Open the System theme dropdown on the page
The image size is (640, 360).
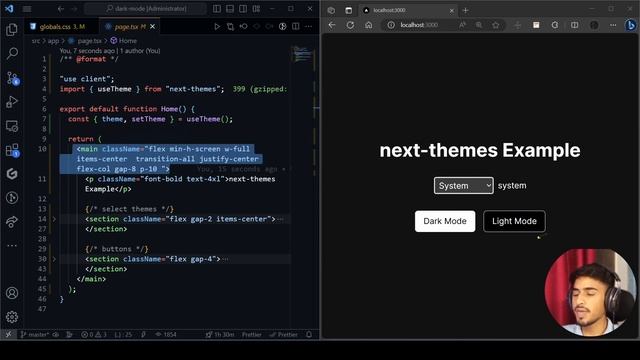coord(464,186)
